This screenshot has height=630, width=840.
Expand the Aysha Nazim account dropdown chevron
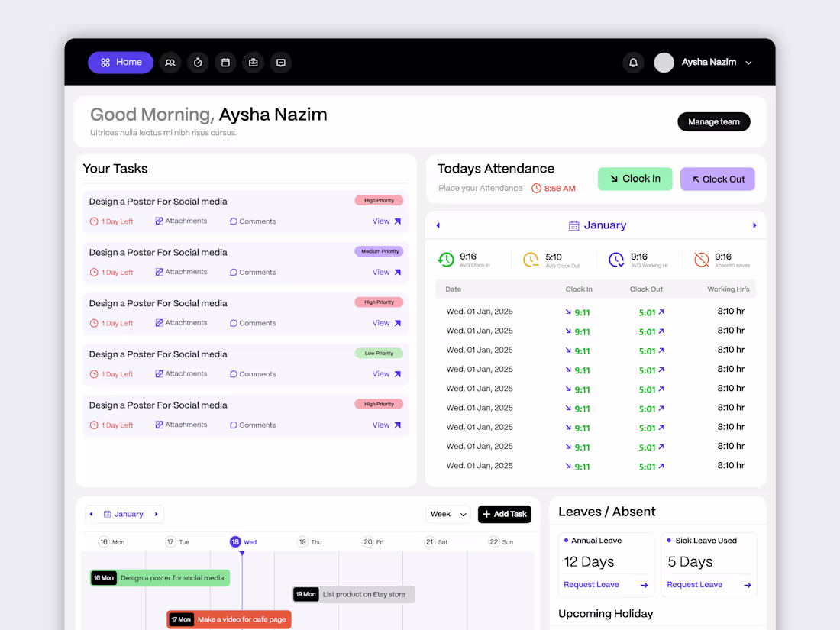pyautogui.click(x=749, y=63)
